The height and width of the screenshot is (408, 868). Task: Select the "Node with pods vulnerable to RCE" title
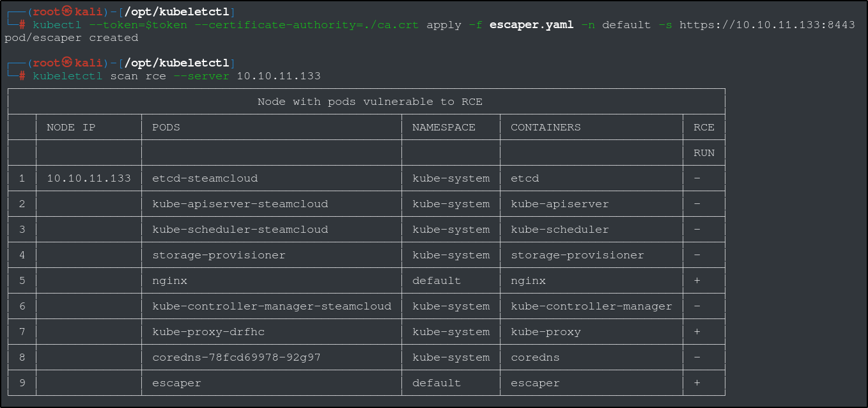click(369, 102)
